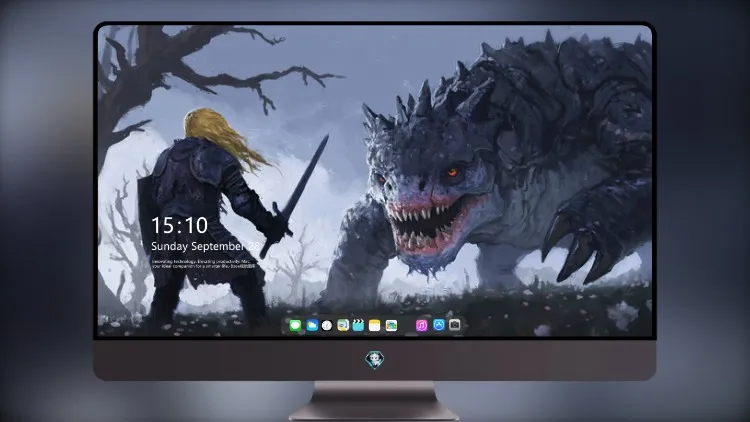Image resolution: width=750 pixels, height=422 pixels.
Task: Select the Sunday September 28 date text
Action: click(x=206, y=246)
